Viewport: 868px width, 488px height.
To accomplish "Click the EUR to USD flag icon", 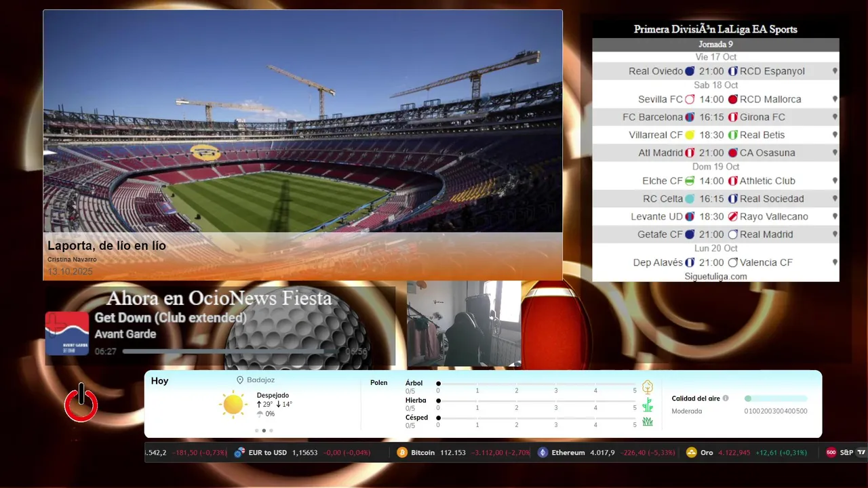I will click(239, 452).
